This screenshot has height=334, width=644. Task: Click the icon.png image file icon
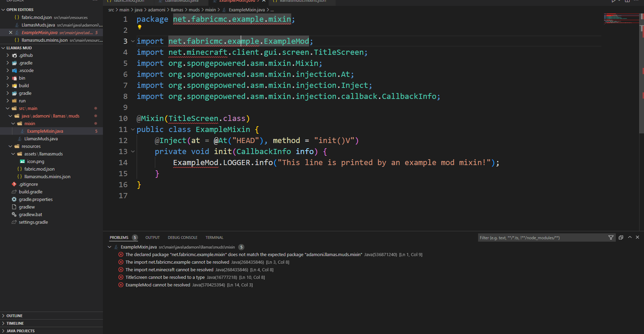click(x=22, y=161)
